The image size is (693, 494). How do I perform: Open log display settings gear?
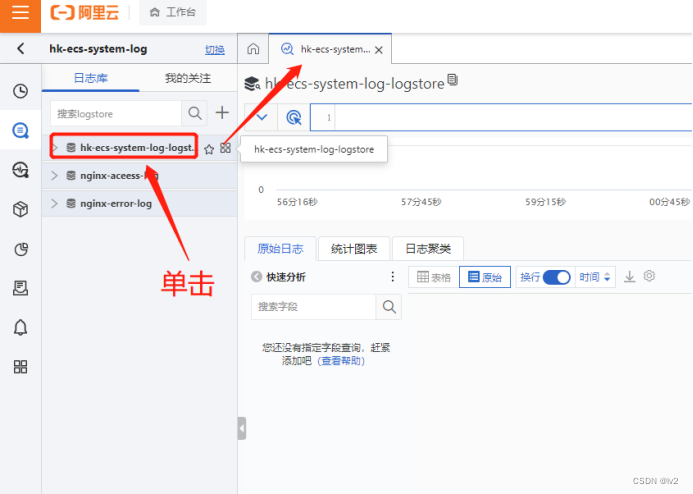[649, 276]
